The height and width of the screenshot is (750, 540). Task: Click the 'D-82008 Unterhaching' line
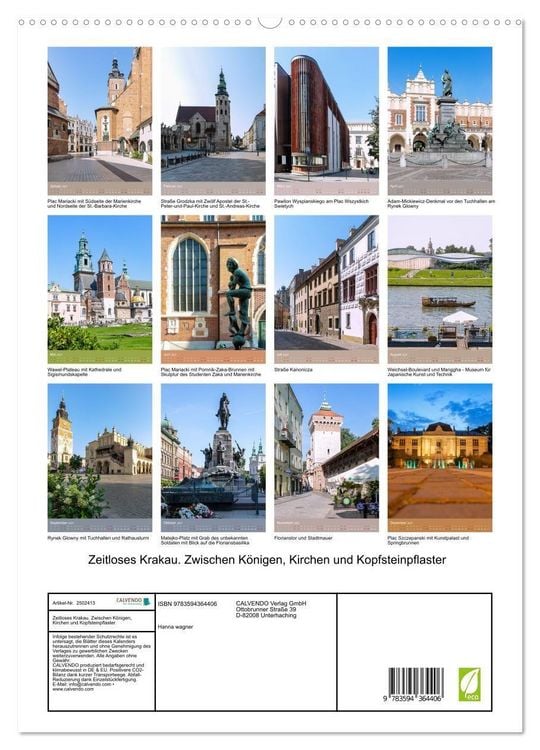266,616
